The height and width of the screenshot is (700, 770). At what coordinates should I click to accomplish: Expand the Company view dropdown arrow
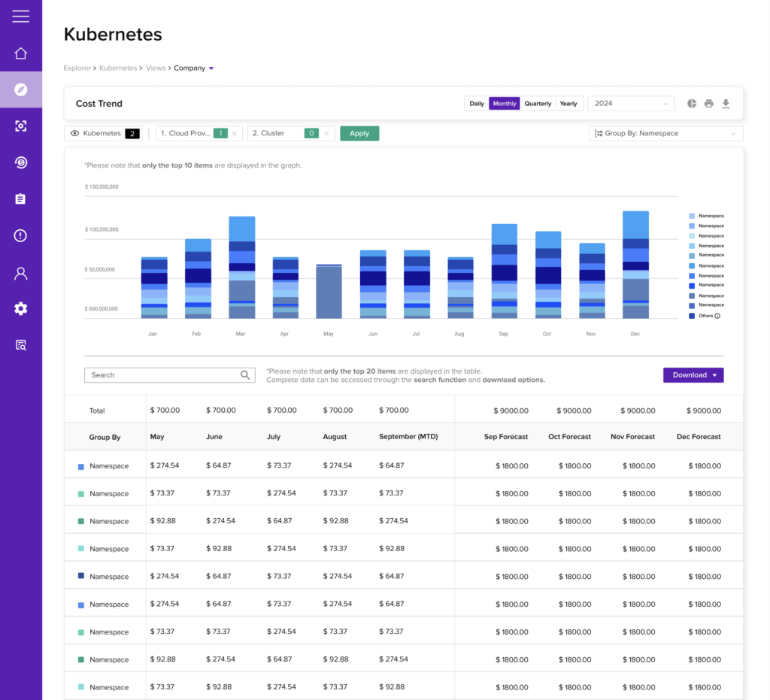(211, 68)
